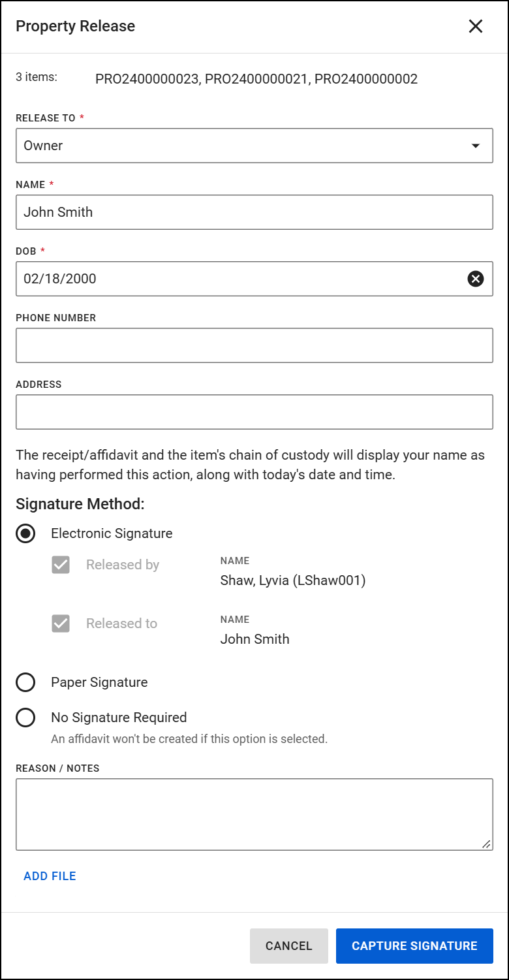Click the ADDRESS field

[254, 412]
